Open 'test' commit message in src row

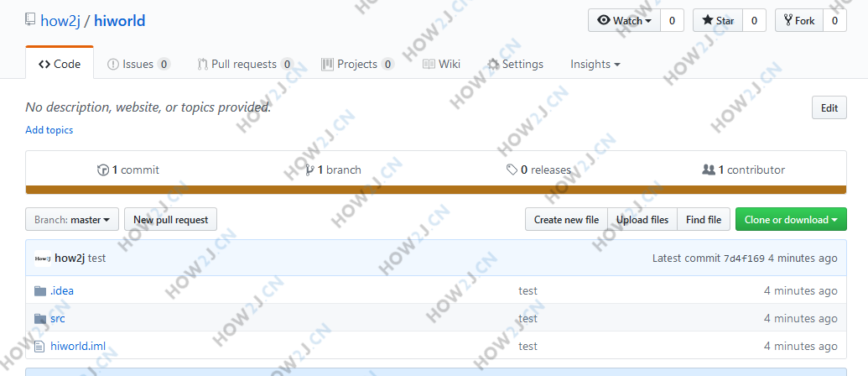[528, 318]
